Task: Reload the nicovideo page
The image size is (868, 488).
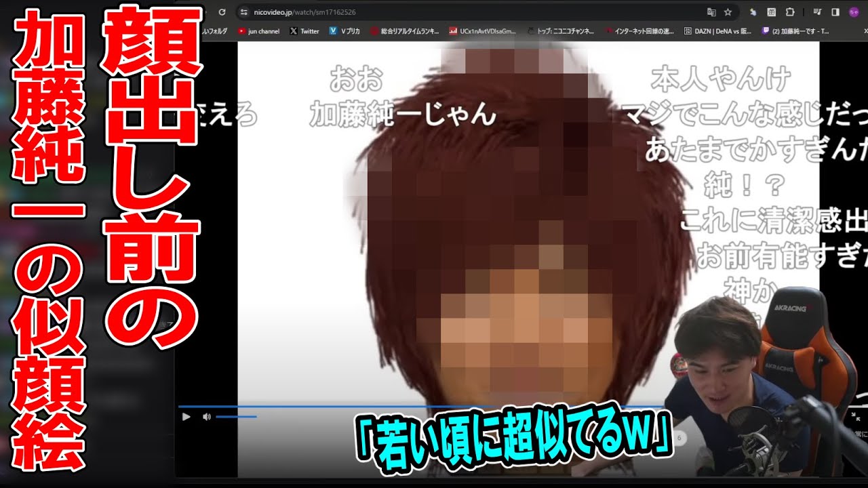Action: click(222, 12)
